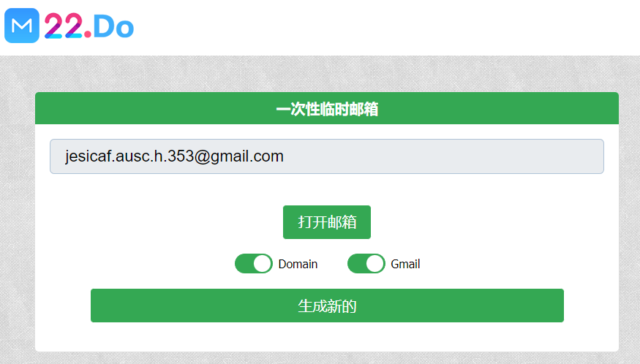Click the empty white top bar beside the logo
640x364 pixels.
point(388,28)
